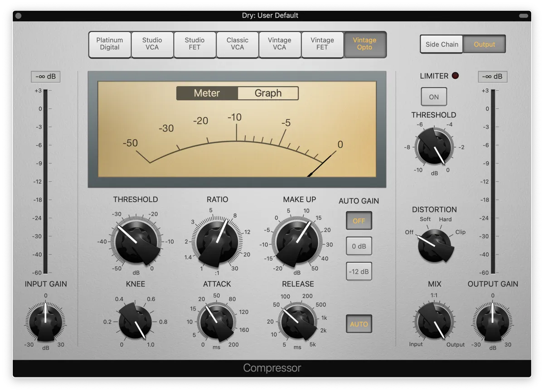Image resolution: width=544 pixels, height=392 pixels.
Task: Adjust the DISTORTION mode knob
Action: [433, 244]
